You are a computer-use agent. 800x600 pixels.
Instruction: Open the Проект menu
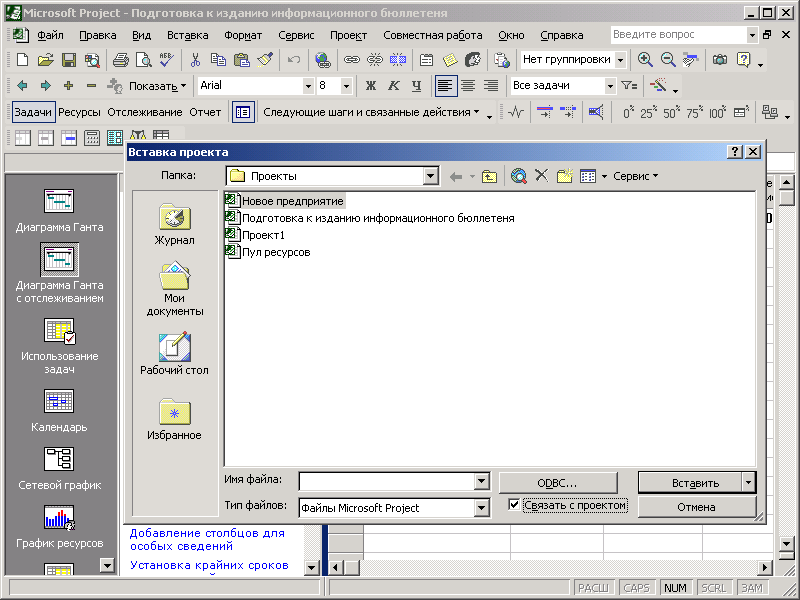(x=348, y=35)
